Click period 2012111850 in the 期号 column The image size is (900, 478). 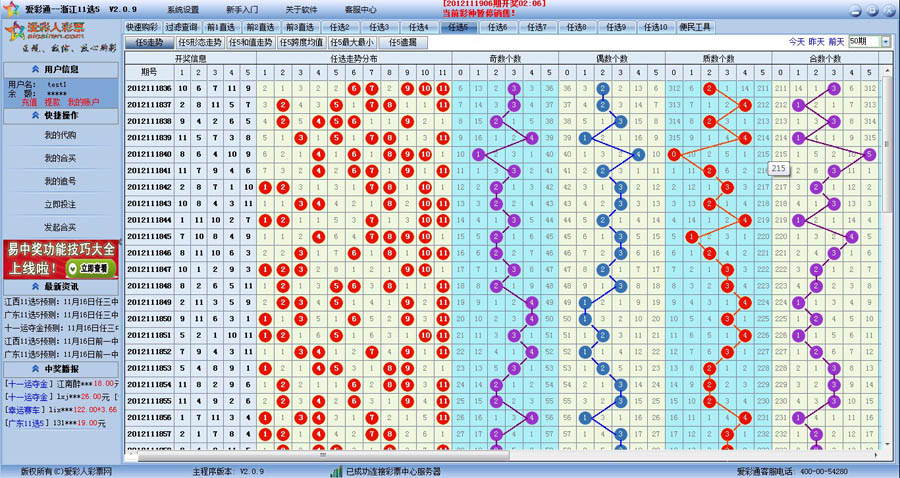(149, 318)
